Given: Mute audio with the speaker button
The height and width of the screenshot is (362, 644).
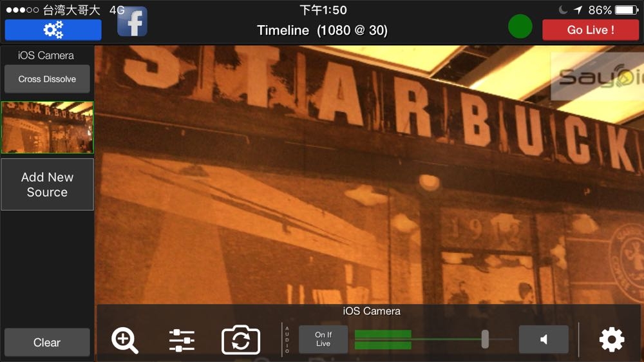Looking at the screenshot, I should 544,339.
